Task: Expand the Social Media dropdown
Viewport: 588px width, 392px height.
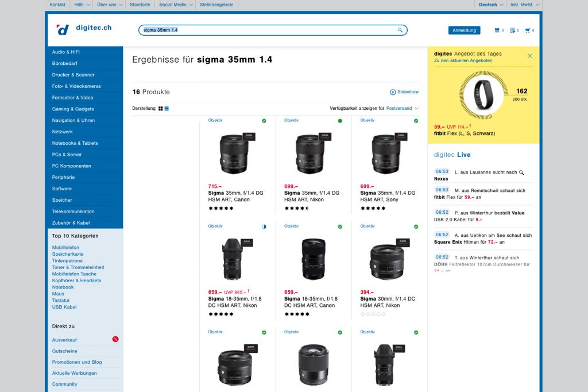Action: [176, 5]
